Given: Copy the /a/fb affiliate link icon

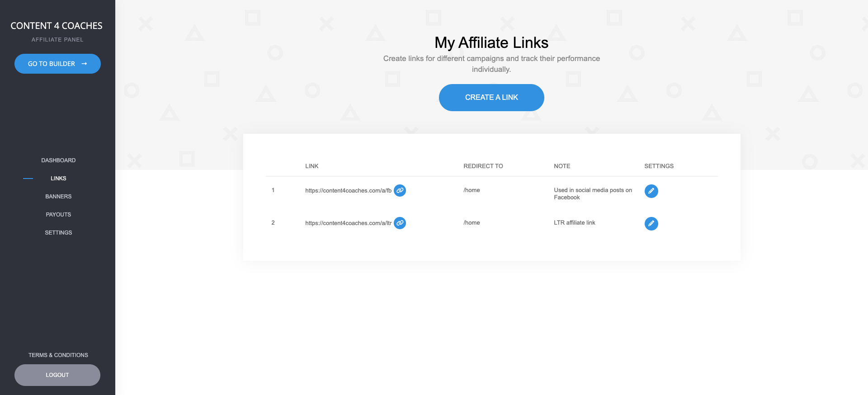Looking at the screenshot, I should 400,191.
